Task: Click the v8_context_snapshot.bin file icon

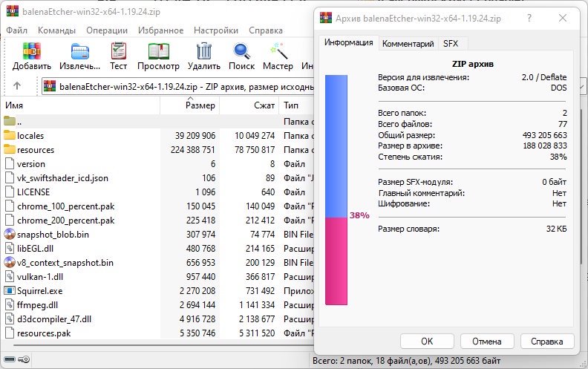Action: pos(10,263)
